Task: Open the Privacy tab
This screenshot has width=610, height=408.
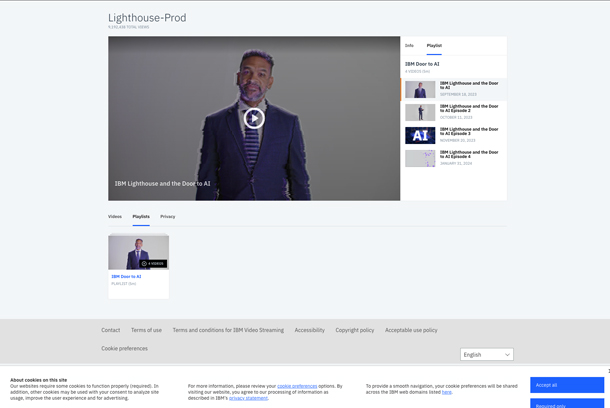Action: coord(168,216)
